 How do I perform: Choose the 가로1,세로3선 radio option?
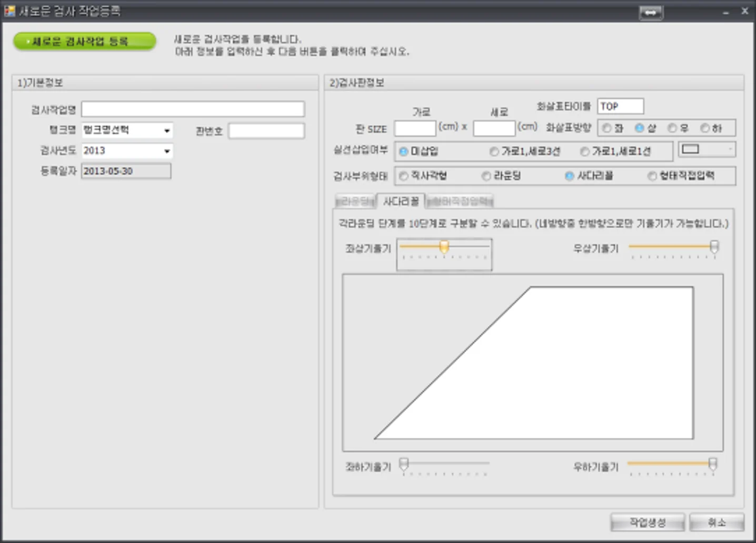[x=494, y=152]
